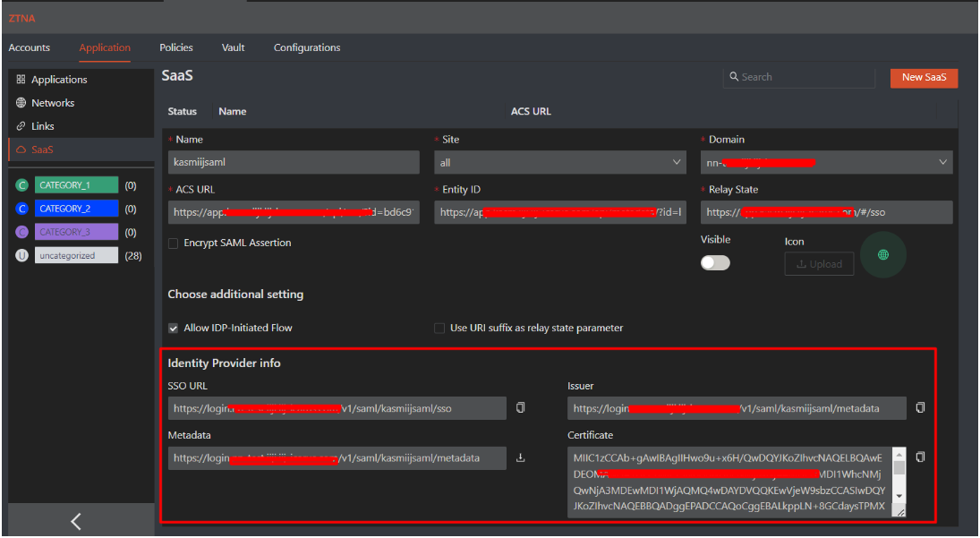Viewport: 980px width, 538px height.
Task: Select the uncategorized label
Action: tap(76, 255)
